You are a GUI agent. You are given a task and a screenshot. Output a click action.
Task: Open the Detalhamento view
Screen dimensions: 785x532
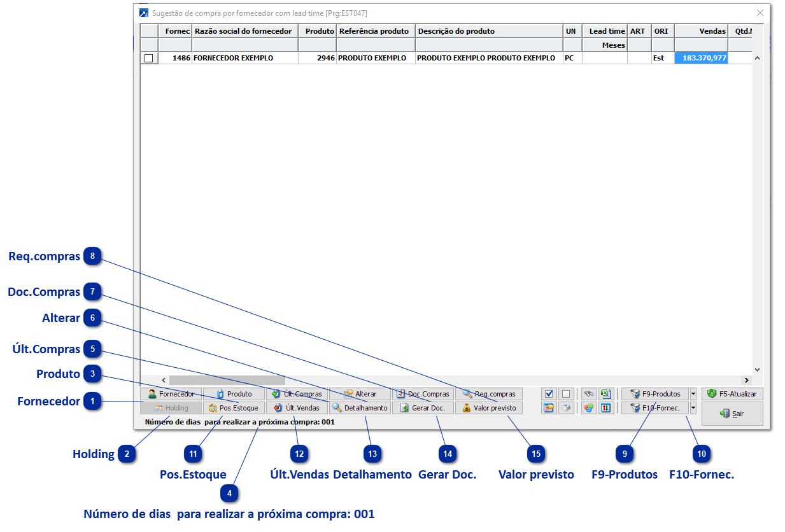click(x=360, y=408)
